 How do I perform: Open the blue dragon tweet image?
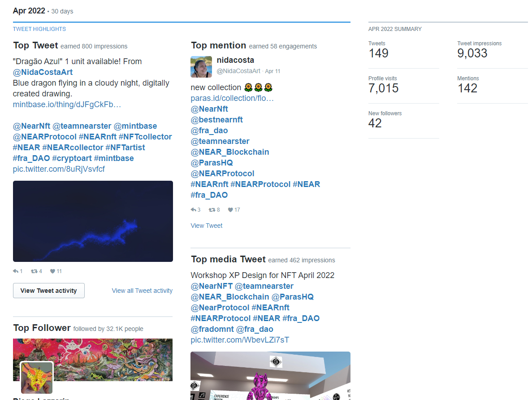pos(93,221)
